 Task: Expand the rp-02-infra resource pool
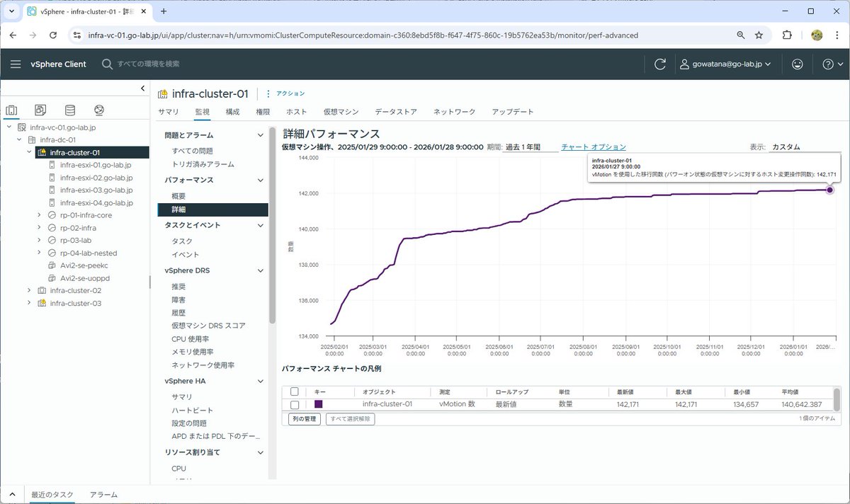[39, 228]
